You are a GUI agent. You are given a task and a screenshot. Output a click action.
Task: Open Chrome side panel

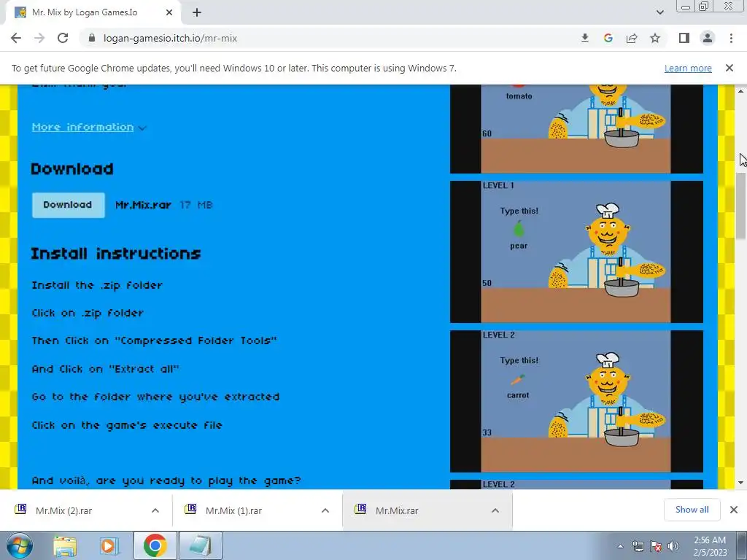684,38
